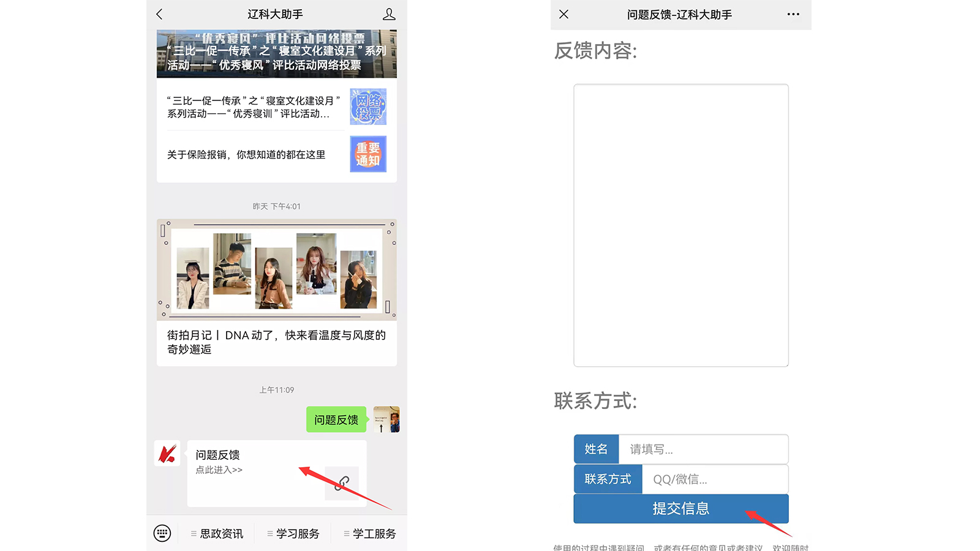The image size is (980, 551).
Task: Tap the red logo avatar of 辽科大助手
Action: tap(167, 454)
